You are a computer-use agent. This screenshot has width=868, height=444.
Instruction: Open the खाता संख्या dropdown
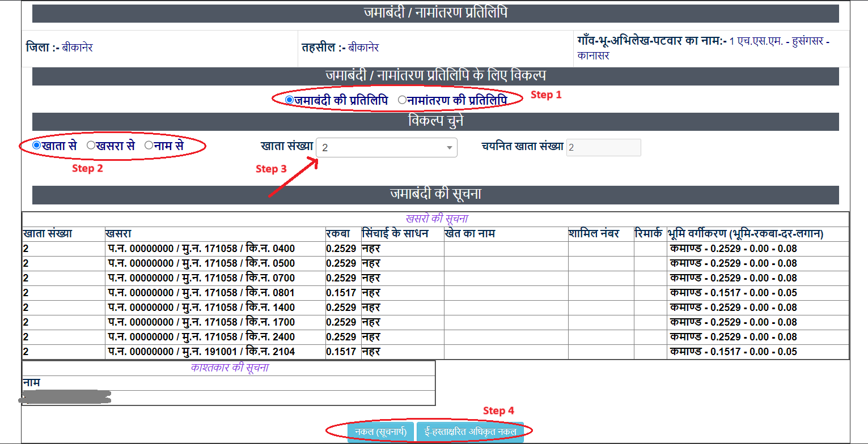point(386,148)
